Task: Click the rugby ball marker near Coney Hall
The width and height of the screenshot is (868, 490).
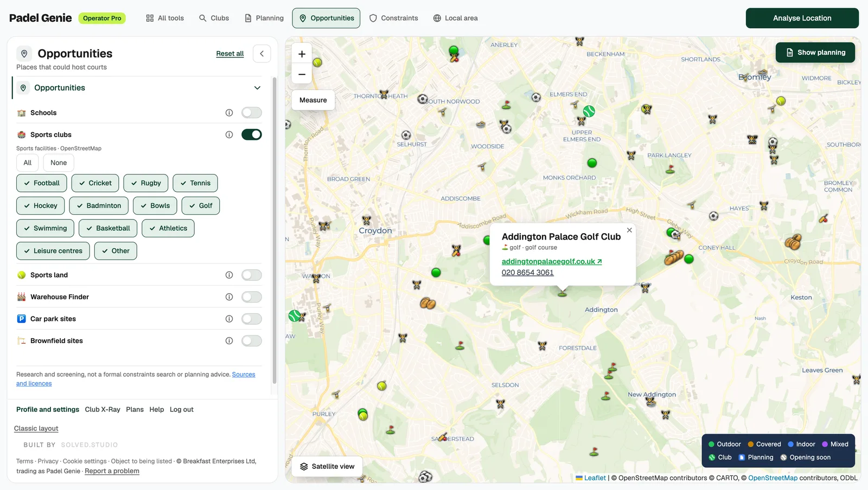Action: pyautogui.click(x=674, y=257)
